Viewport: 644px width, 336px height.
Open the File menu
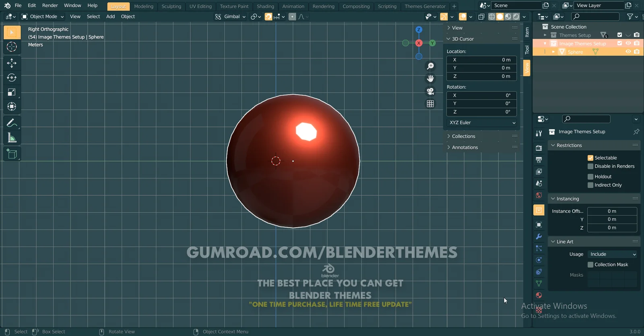pos(18,6)
